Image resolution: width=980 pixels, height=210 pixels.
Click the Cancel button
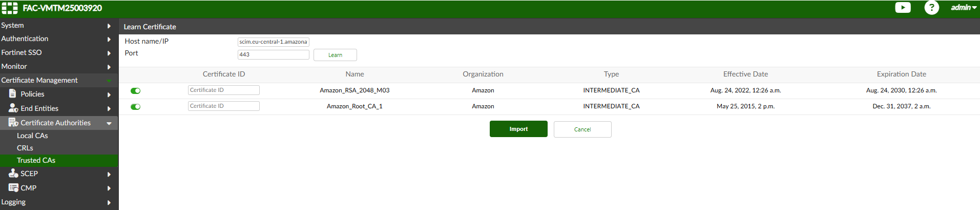click(x=582, y=129)
